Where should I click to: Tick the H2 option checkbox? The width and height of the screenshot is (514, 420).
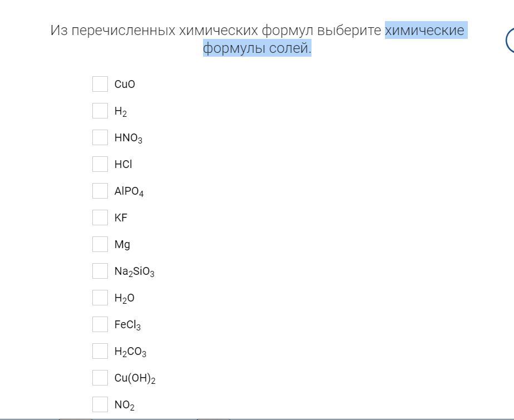100,111
